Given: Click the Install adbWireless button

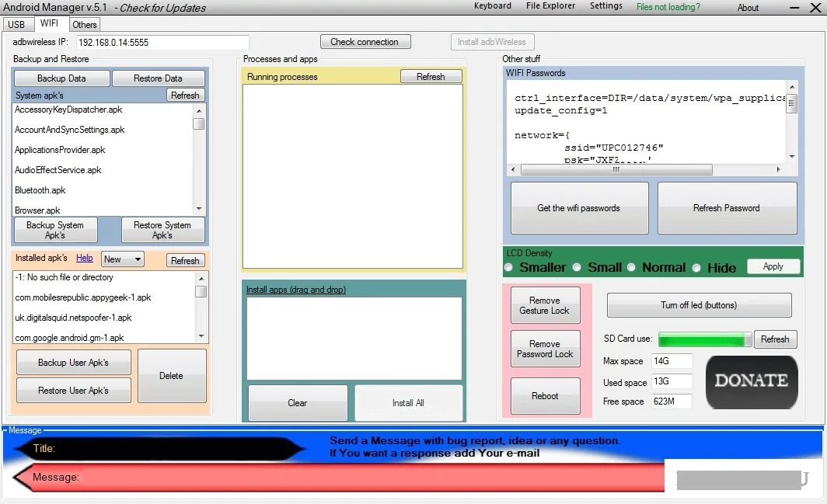Looking at the screenshot, I should 492,42.
